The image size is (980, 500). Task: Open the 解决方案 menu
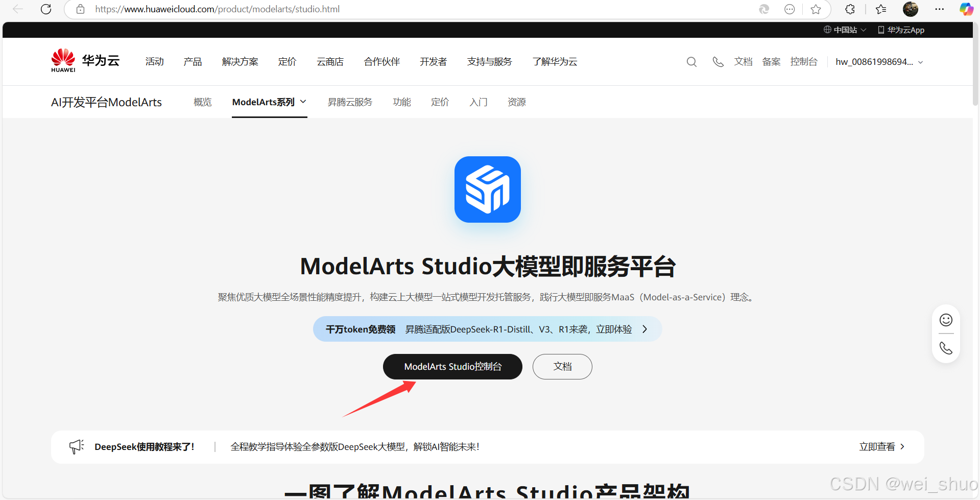click(240, 61)
